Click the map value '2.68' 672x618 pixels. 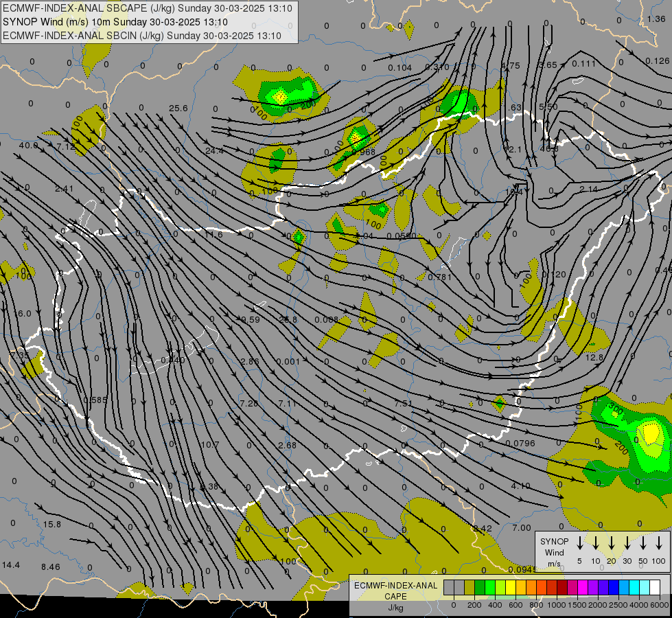[287, 445]
